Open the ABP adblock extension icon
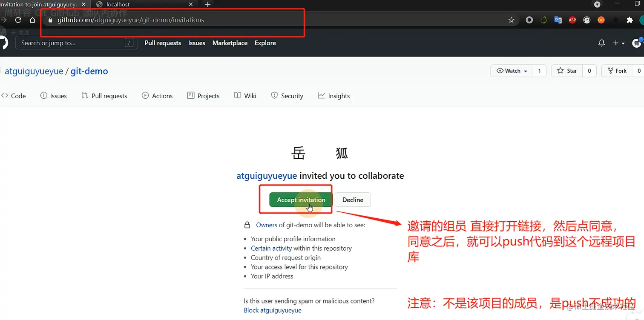 [572, 20]
